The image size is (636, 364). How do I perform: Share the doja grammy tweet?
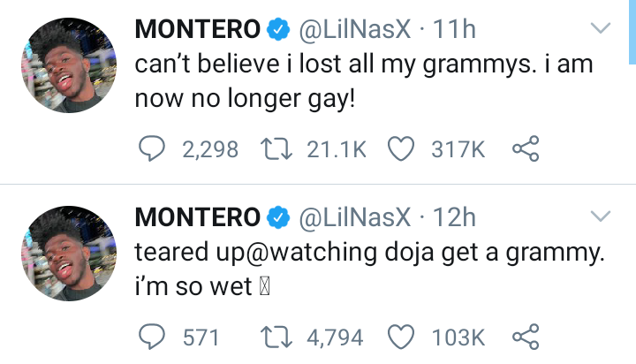click(x=525, y=337)
